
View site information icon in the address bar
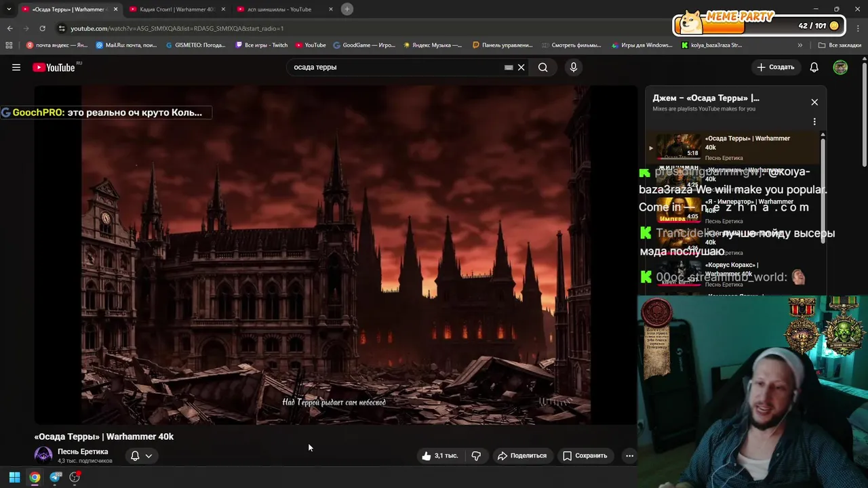[x=62, y=28]
